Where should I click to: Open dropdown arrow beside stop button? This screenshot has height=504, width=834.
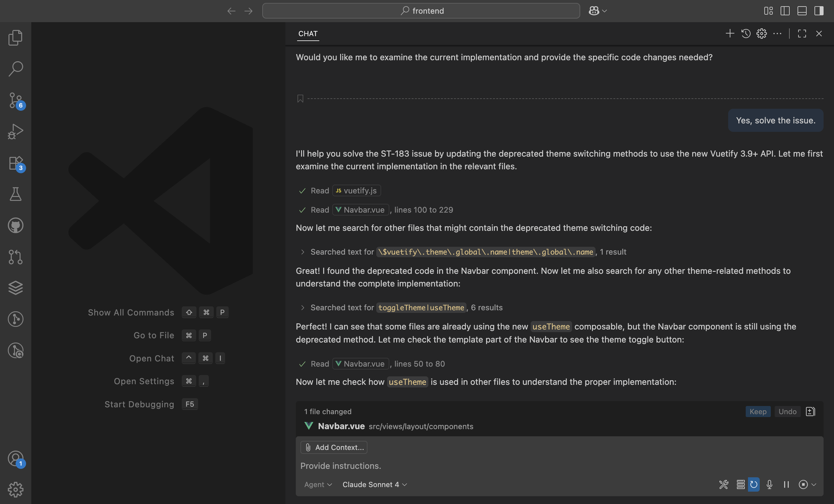tap(814, 484)
